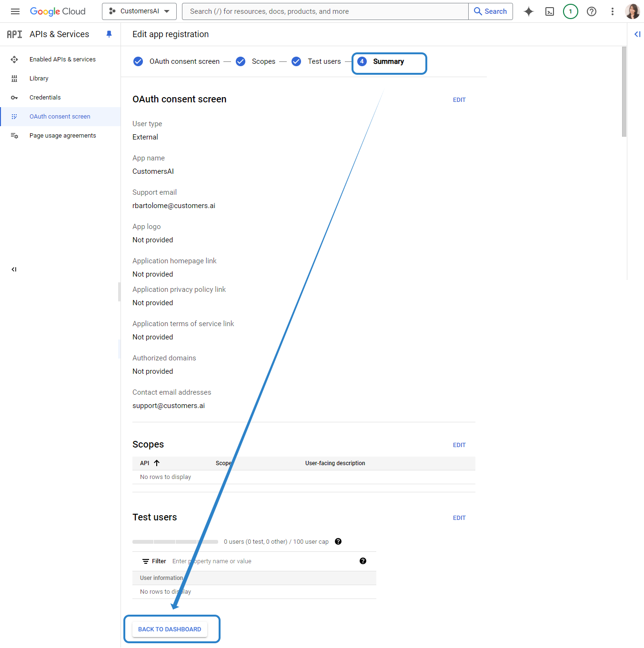Go to the OAuth consent screen step
The image size is (644, 648).
click(x=185, y=61)
